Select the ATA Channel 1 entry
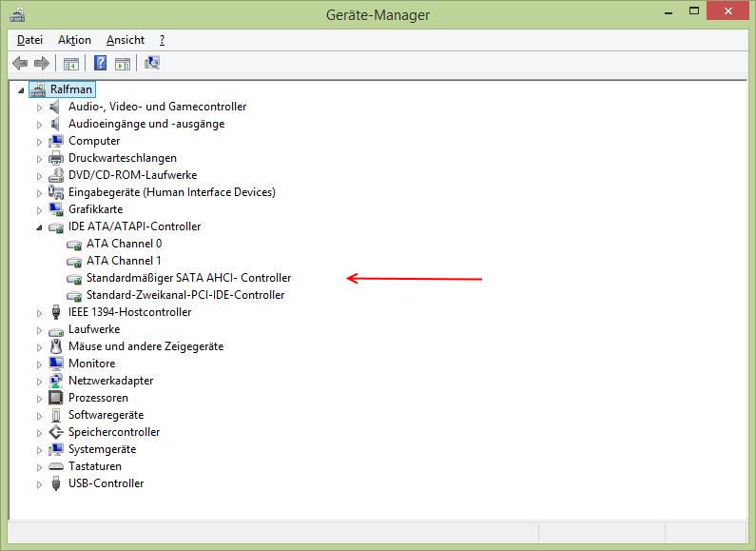Image resolution: width=756 pixels, height=551 pixels. coord(124,261)
